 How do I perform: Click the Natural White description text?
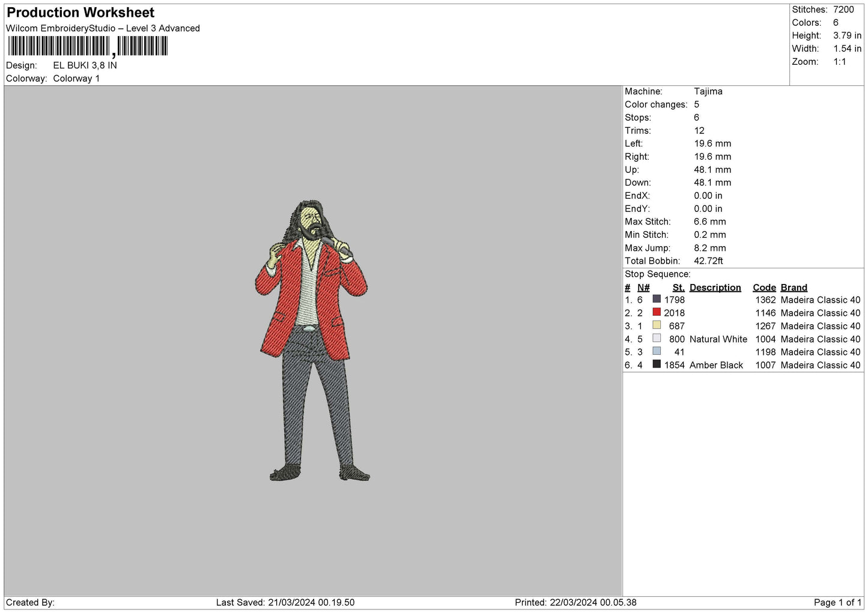click(718, 339)
